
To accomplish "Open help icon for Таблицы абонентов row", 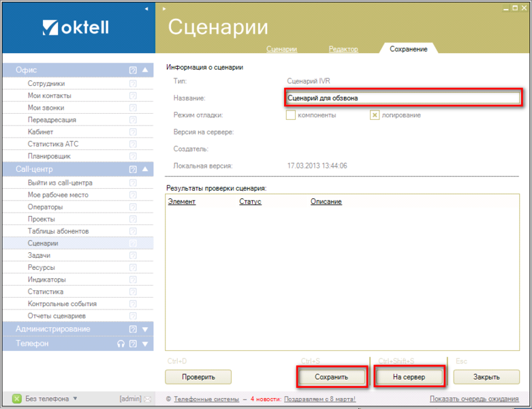I will [x=133, y=231].
